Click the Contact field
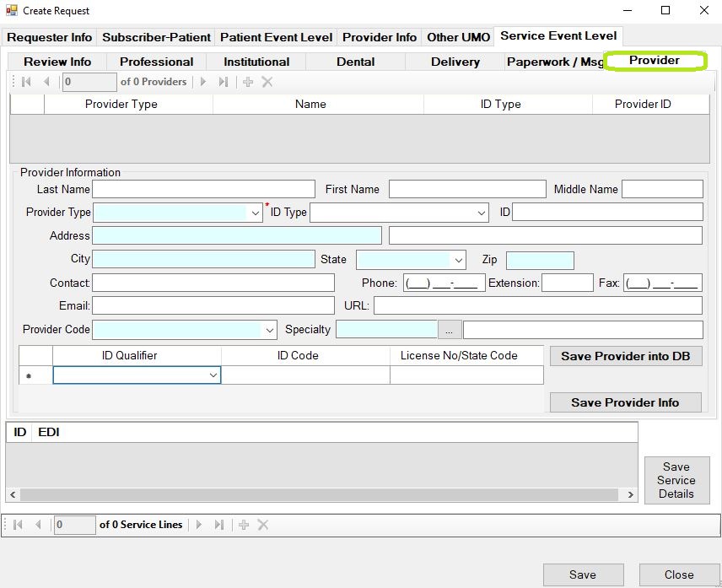This screenshot has width=722, height=588. 213,283
